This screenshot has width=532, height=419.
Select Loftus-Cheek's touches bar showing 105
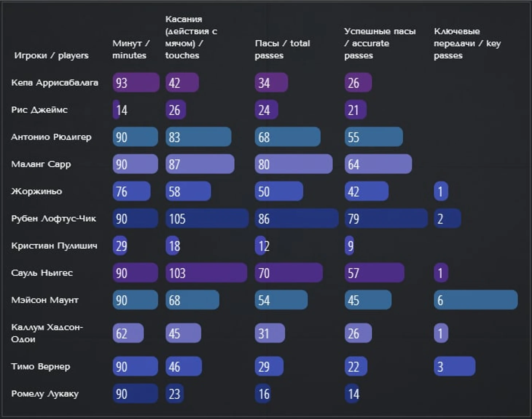[207, 218]
